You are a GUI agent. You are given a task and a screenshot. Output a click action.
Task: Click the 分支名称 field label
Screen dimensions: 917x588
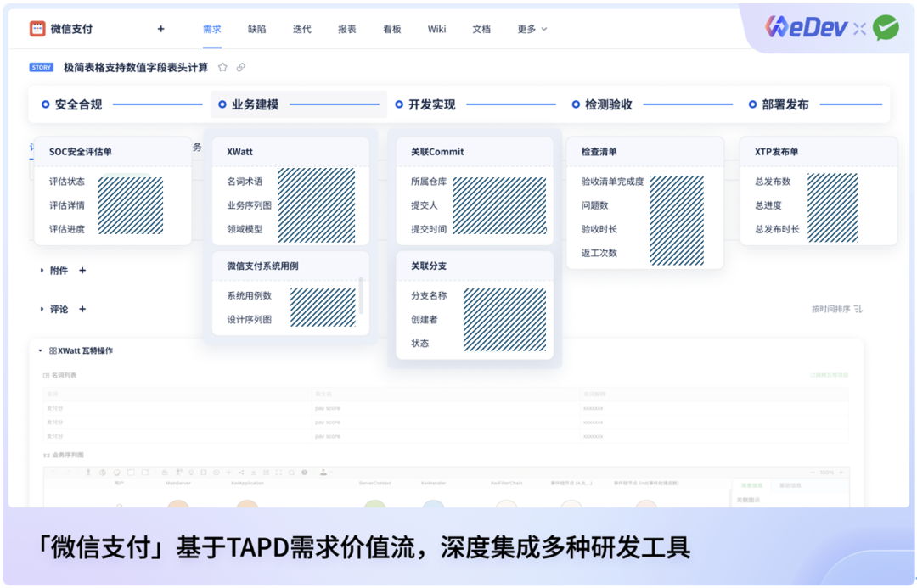(x=429, y=295)
